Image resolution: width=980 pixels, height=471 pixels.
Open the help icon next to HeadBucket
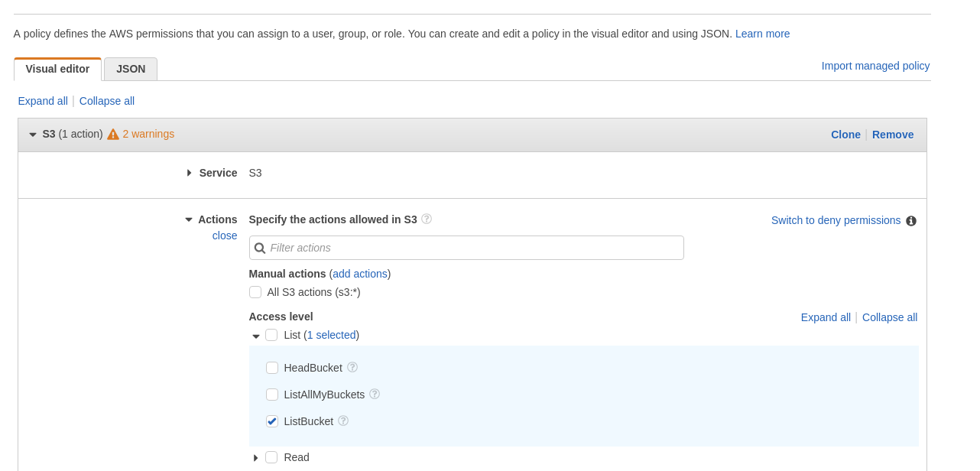(351, 367)
